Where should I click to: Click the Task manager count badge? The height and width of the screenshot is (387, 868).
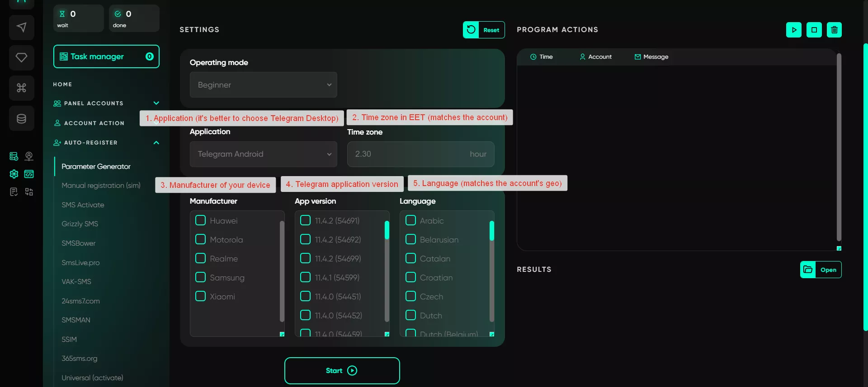[150, 56]
